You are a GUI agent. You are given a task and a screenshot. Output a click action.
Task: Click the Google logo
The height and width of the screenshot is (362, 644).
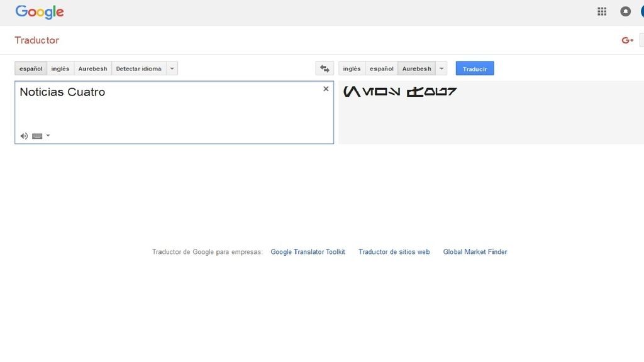coord(40,12)
